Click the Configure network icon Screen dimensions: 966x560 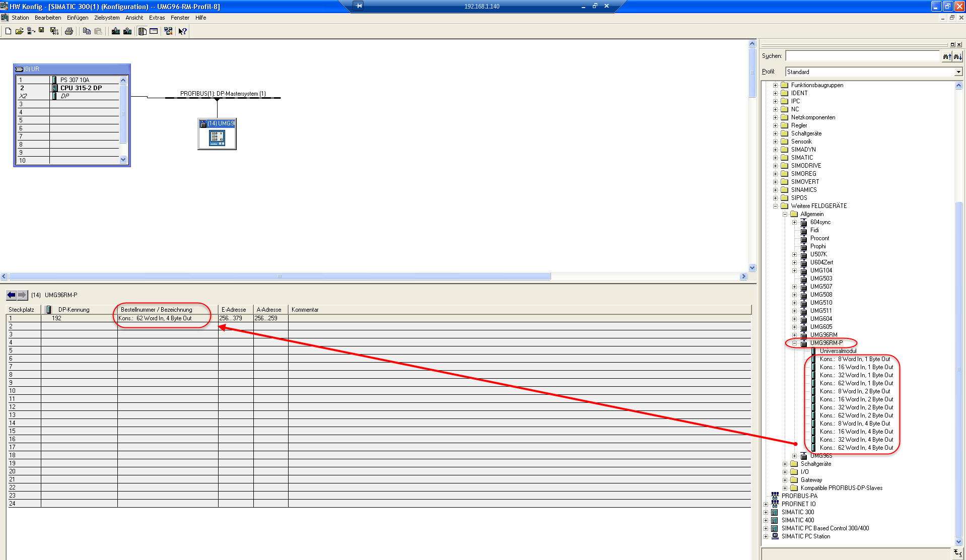168,31
